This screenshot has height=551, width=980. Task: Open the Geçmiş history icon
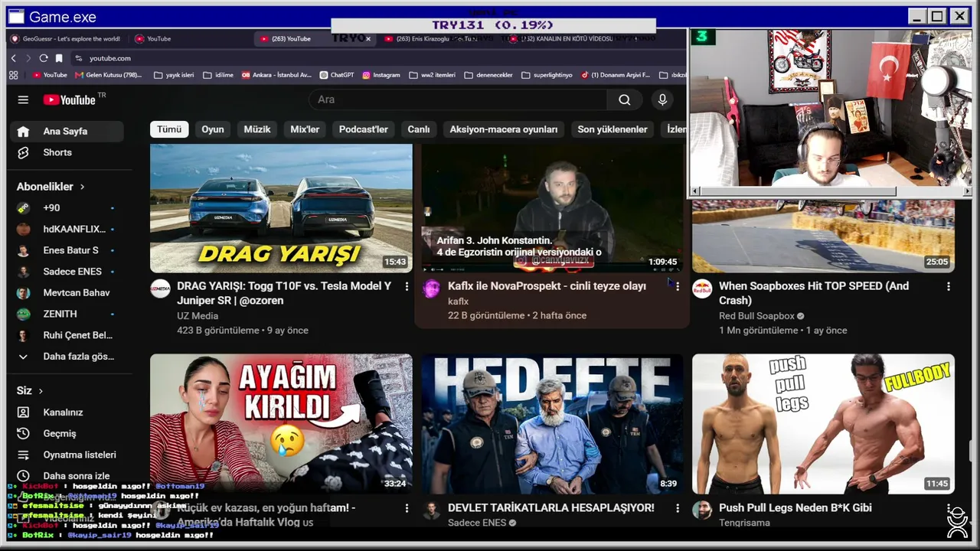[x=23, y=433]
